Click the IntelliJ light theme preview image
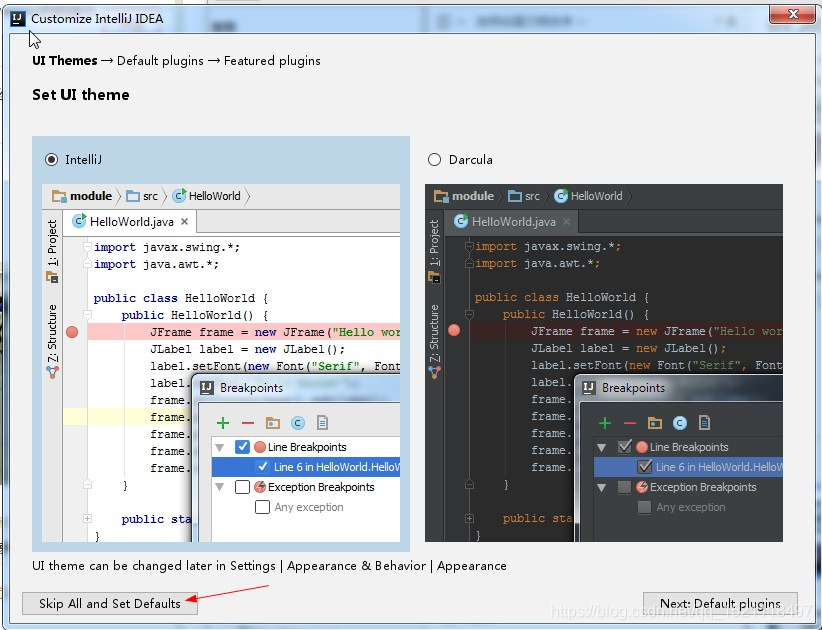This screenshot has height=630, width=822. (221, 363)
